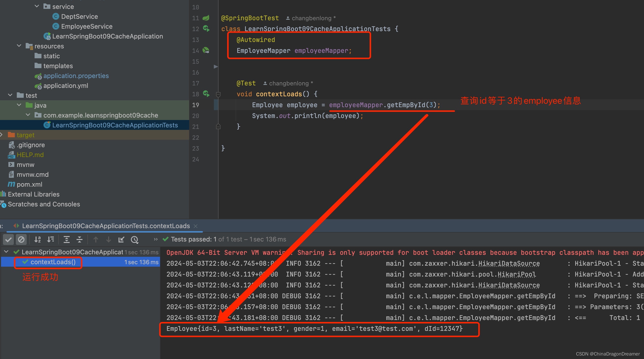
Task: Click fold end marker at line 21
Action: 218,126
